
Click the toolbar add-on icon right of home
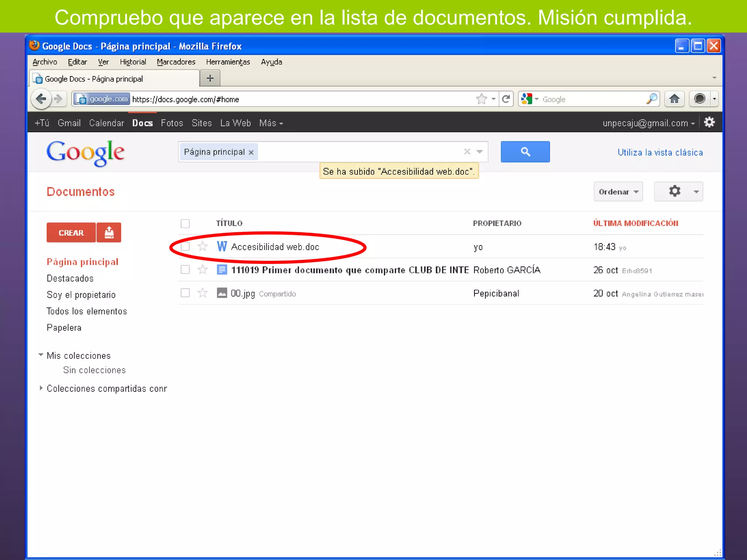(x=700, y=99)
